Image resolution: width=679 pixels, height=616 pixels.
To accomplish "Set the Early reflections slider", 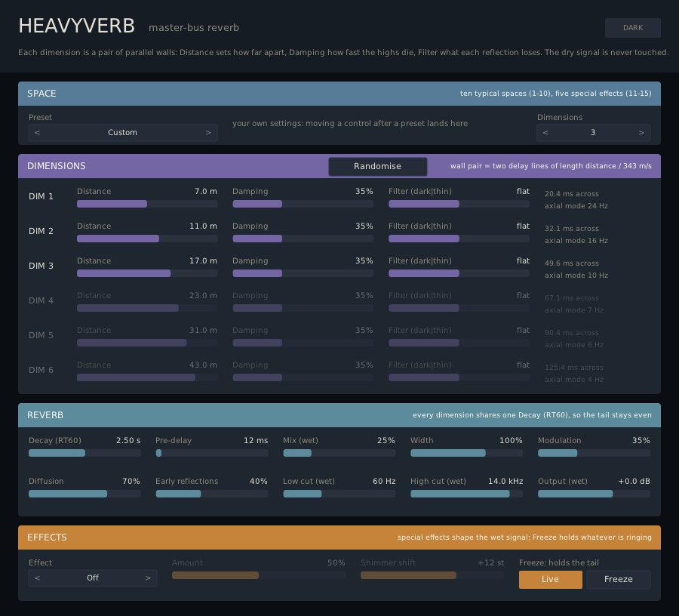I will (212, 494).
